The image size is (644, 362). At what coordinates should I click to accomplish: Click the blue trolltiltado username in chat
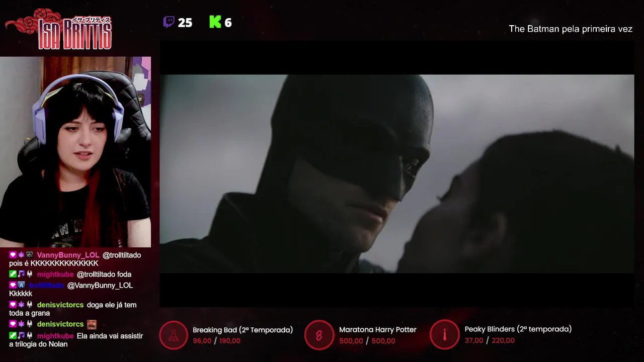[x=46, y=285]
